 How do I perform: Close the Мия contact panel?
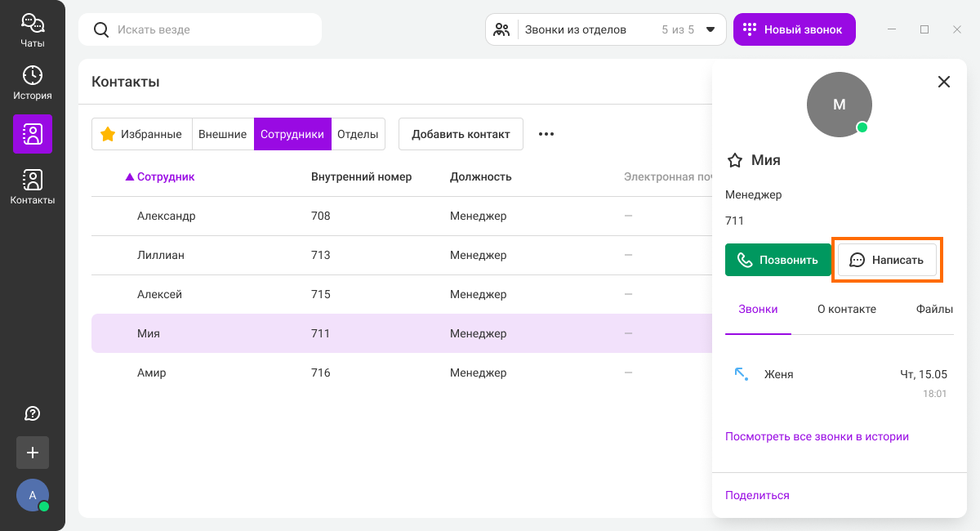[x=943, y=82]
